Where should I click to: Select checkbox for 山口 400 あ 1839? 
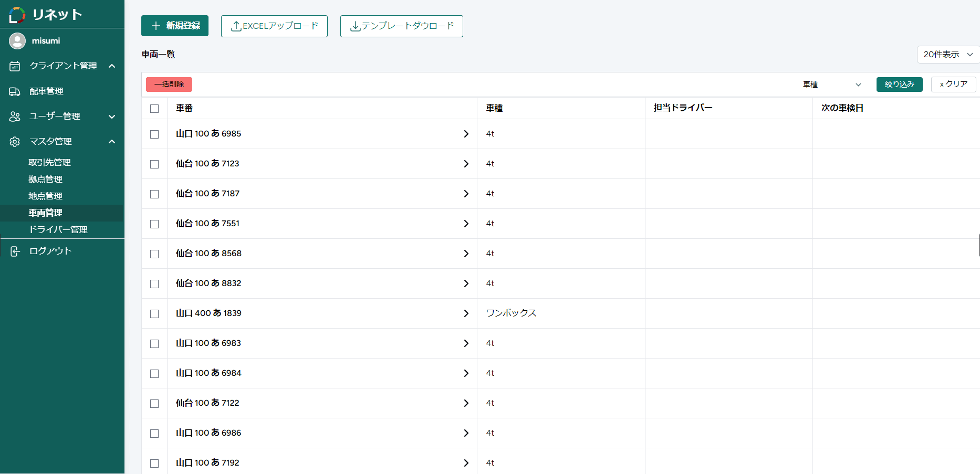point(154,314)
